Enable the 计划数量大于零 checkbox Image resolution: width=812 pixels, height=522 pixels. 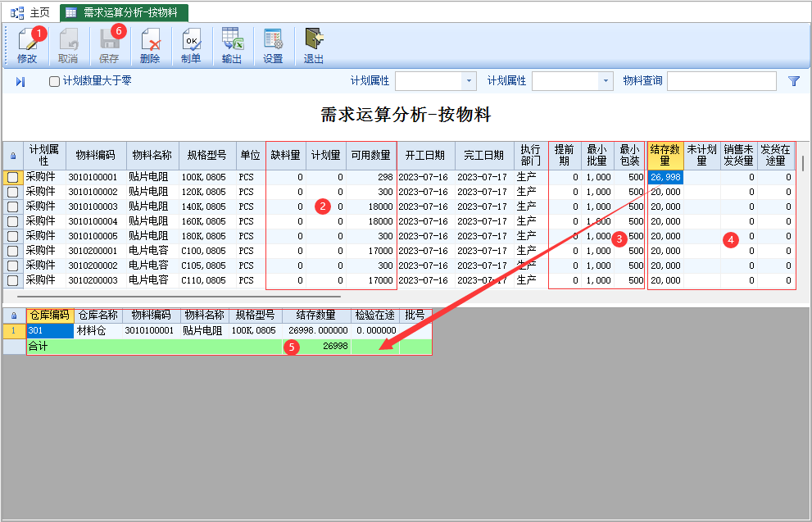(54, 81)
